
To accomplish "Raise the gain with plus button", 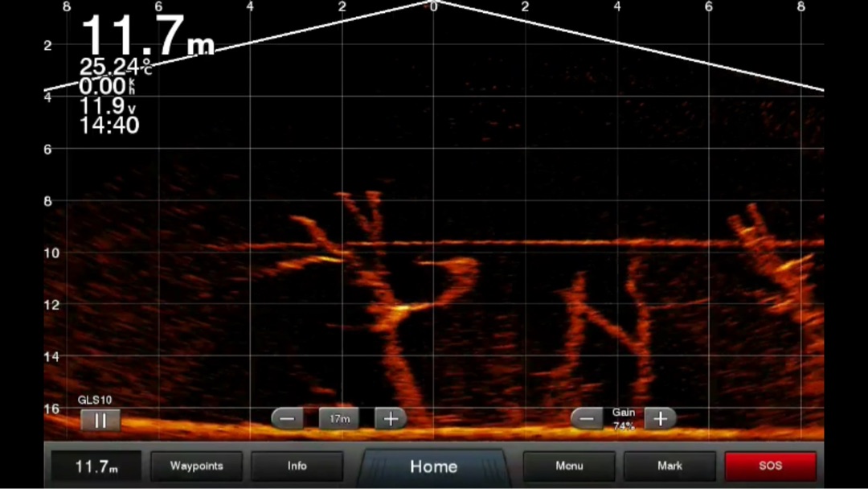I will 660,418.
